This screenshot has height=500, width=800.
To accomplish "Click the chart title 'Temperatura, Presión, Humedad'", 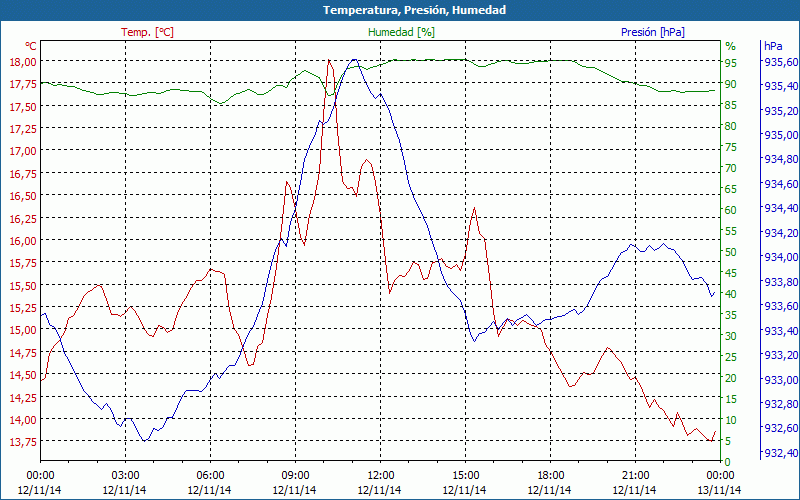I will point(414,10).
